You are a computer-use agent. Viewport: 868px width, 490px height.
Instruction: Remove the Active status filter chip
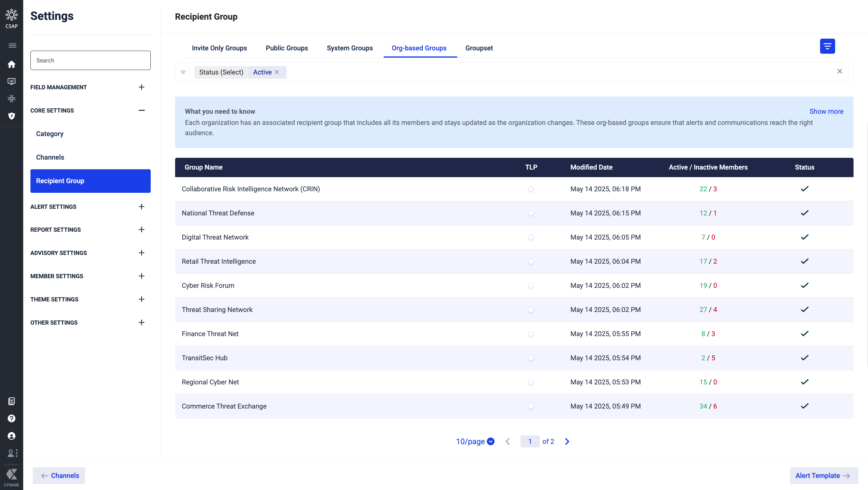[x=277, y=72]
